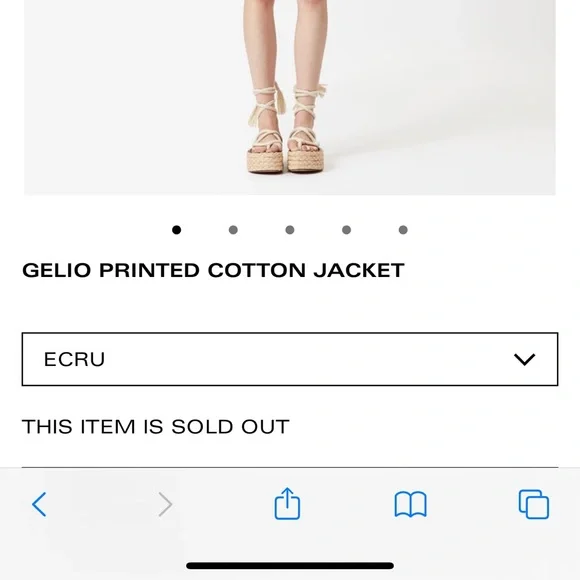This screenshot has width=580, height=580.
Task: Tap the divider line below sold out notice
Action: [290, 468]
